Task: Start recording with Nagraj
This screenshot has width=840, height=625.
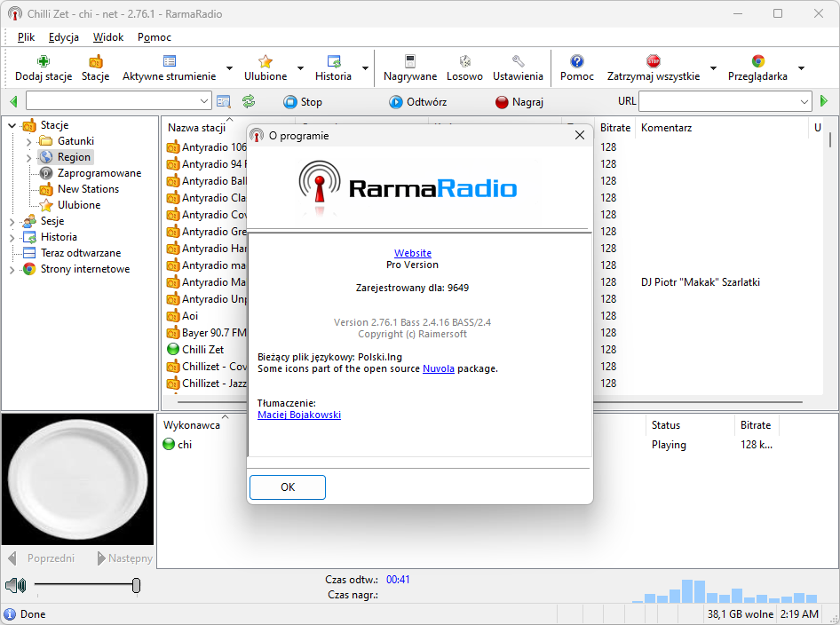Action: point(519,102)
